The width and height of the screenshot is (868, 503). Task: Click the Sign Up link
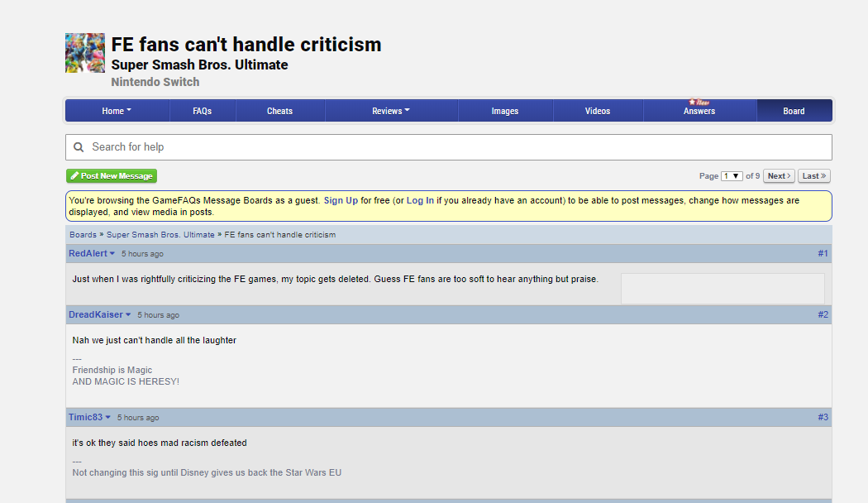click(x=341, y=200)
